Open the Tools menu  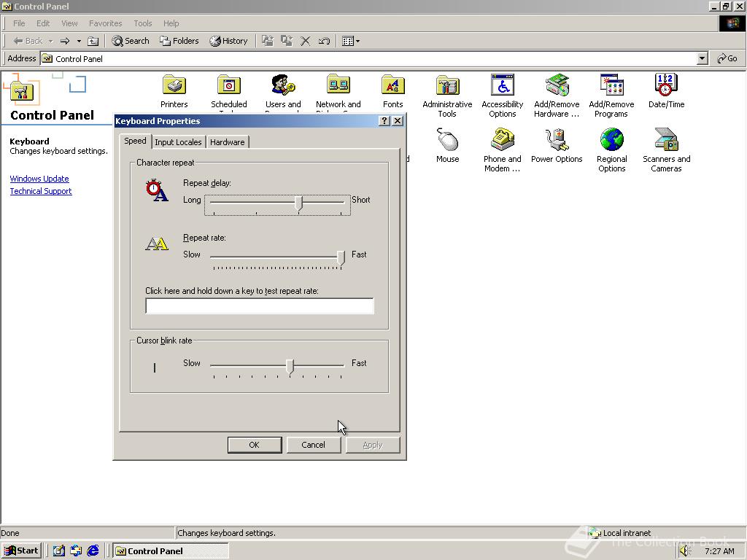[142, 23]
